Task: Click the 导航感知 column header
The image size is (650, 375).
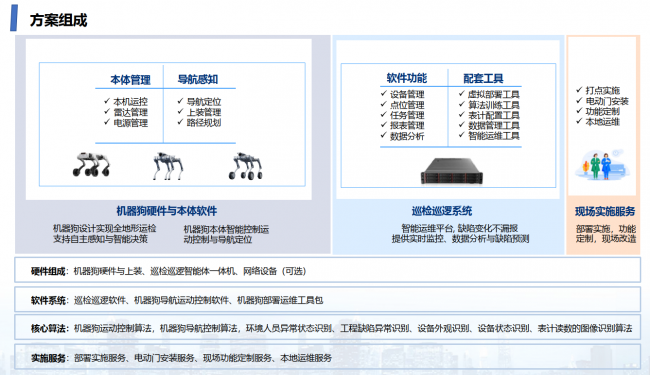Action: pyautogui.click(x=198, y=79)
